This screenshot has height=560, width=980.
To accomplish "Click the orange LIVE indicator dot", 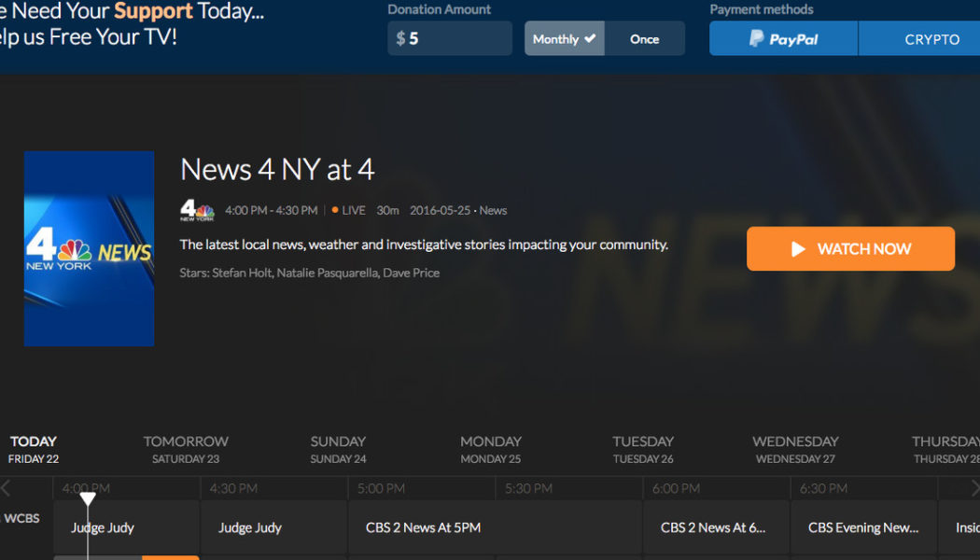I will pos(333,210).
